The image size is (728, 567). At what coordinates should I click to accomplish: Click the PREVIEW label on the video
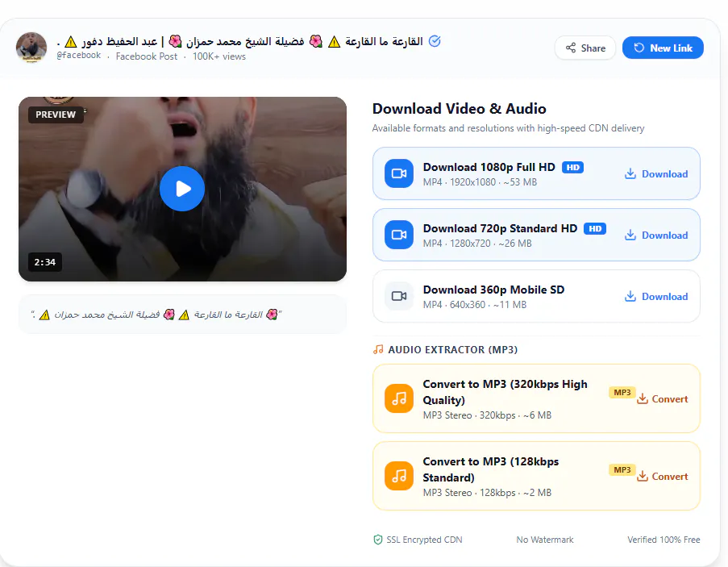(56, 115)
